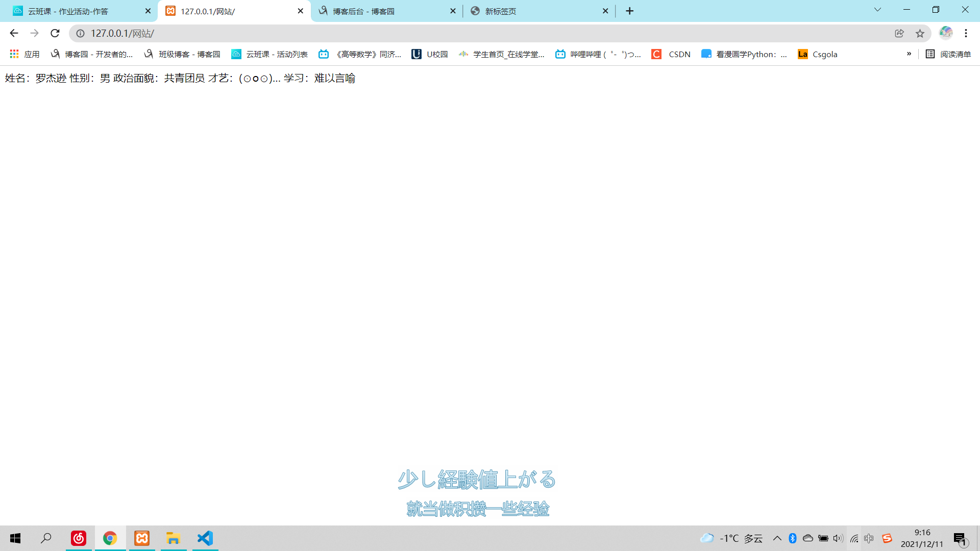Mute the system volume from the tray icon
The height and width of the screenshot is (551, 980).
[x=838, y=538]
